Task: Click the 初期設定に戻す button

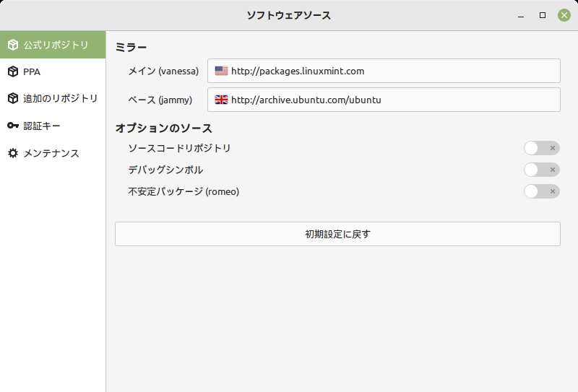Action: tap(337, 234)
